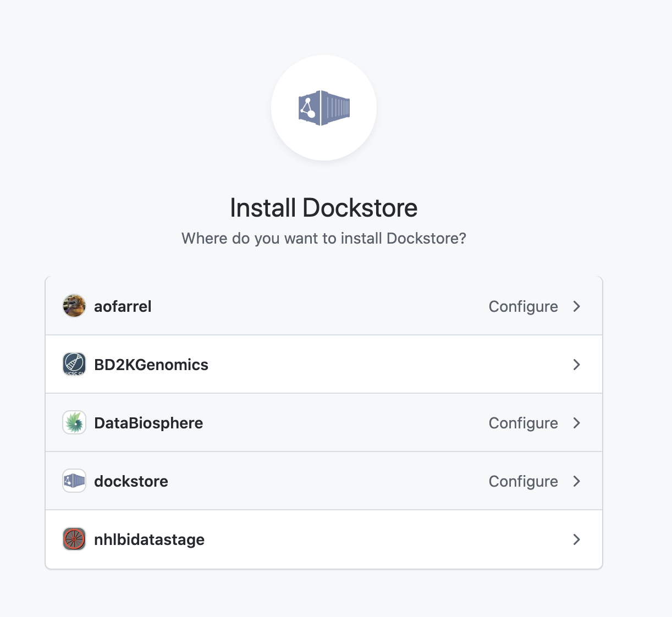Viewport: 672px width, 617px height.
Task: Open nhlbidatastage via its chevron arrow
Action: 576,539
